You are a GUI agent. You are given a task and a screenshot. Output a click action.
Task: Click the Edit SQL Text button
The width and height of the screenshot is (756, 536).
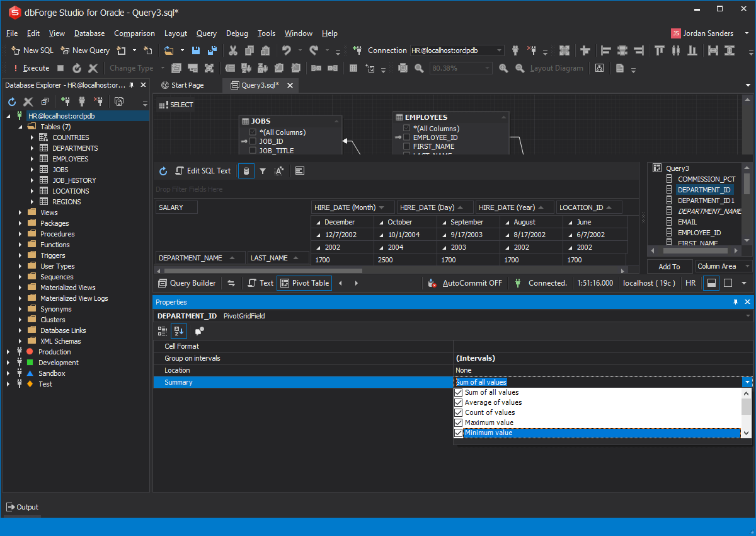click(203, 170)
